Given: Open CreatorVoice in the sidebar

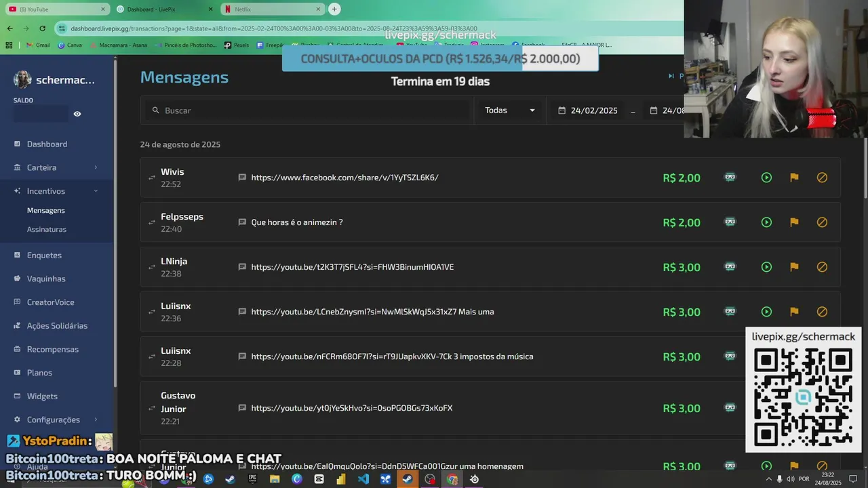Looking at the screenshot, I should pyautogui.click(x=50, y=302).
